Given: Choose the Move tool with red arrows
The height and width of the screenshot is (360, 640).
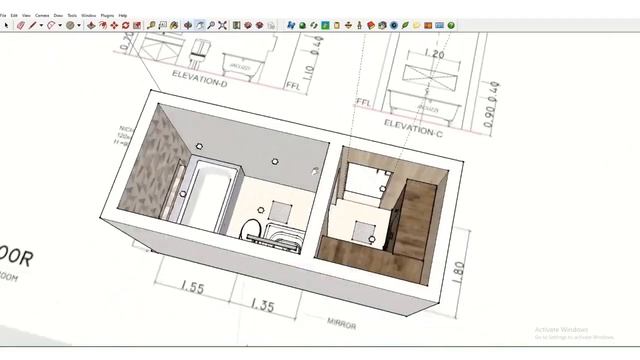Looking at the screenshot, I should pos(114,25).
